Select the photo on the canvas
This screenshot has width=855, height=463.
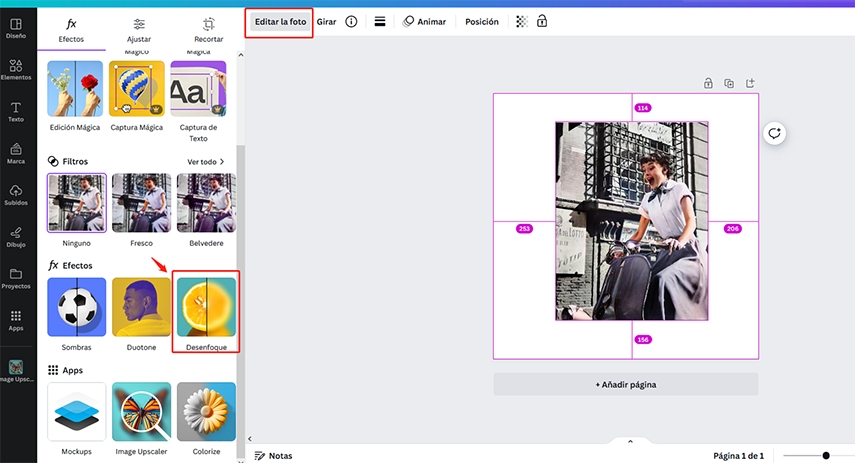point(631,221)
